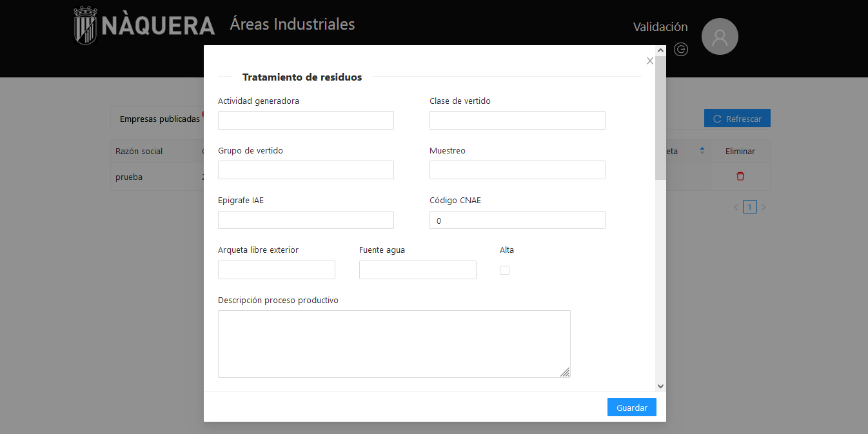Click the Fuente agua input box
This screenshot has width=868, height=434.
pos(417,270)
